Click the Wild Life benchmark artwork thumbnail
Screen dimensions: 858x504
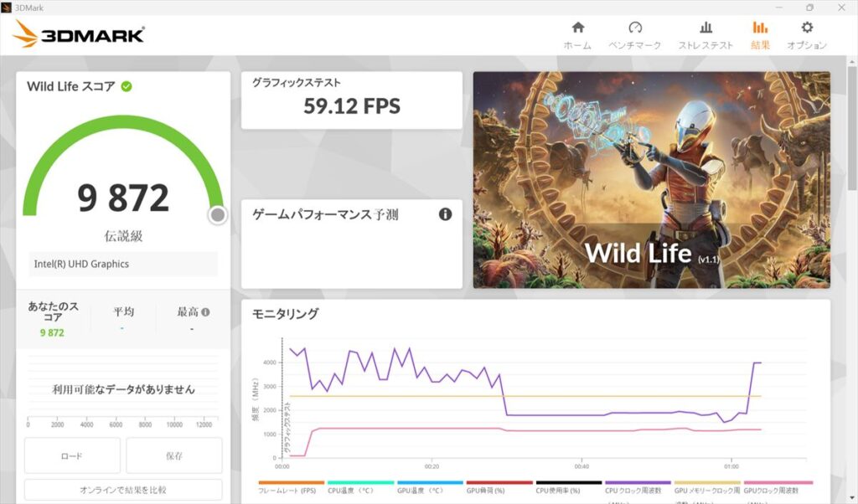pyautogui.click(x=651, y=180)
